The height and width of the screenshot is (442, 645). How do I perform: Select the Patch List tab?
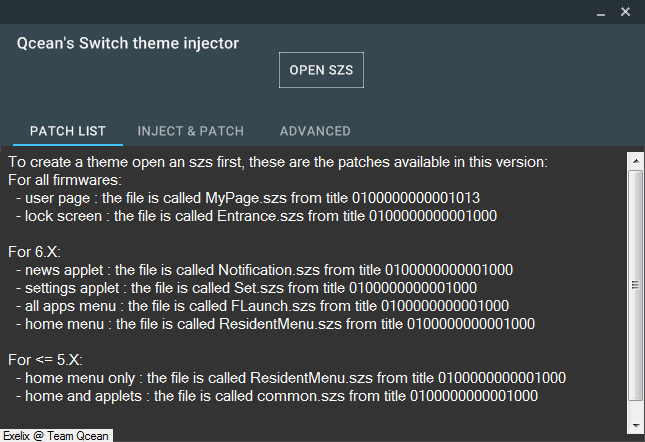click(68, 131)
